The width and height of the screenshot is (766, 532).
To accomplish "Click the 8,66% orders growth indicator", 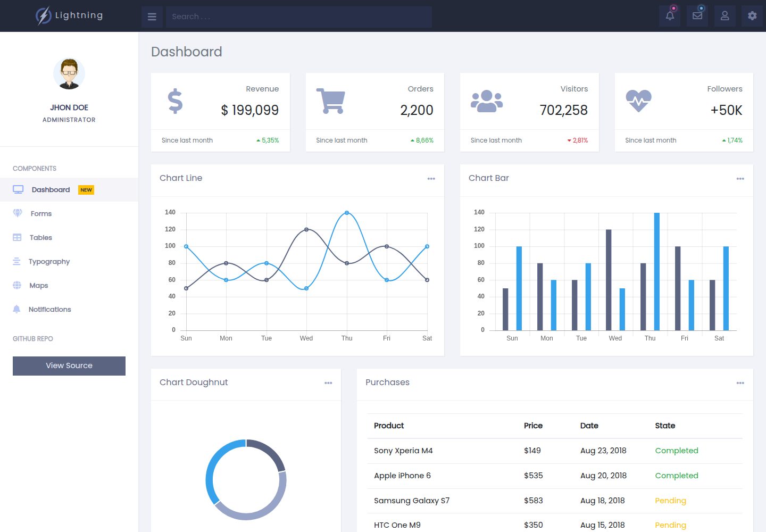I will click(x=422, y=140).
